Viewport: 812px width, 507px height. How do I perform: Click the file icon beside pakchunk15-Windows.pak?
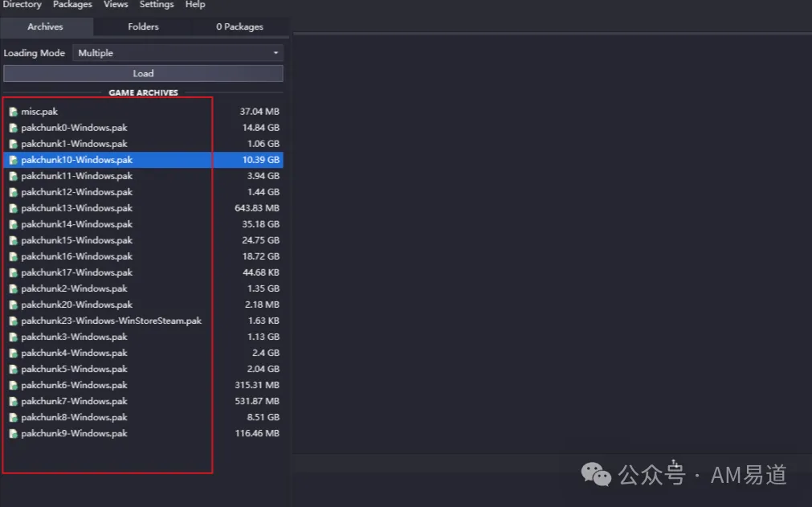14,240
